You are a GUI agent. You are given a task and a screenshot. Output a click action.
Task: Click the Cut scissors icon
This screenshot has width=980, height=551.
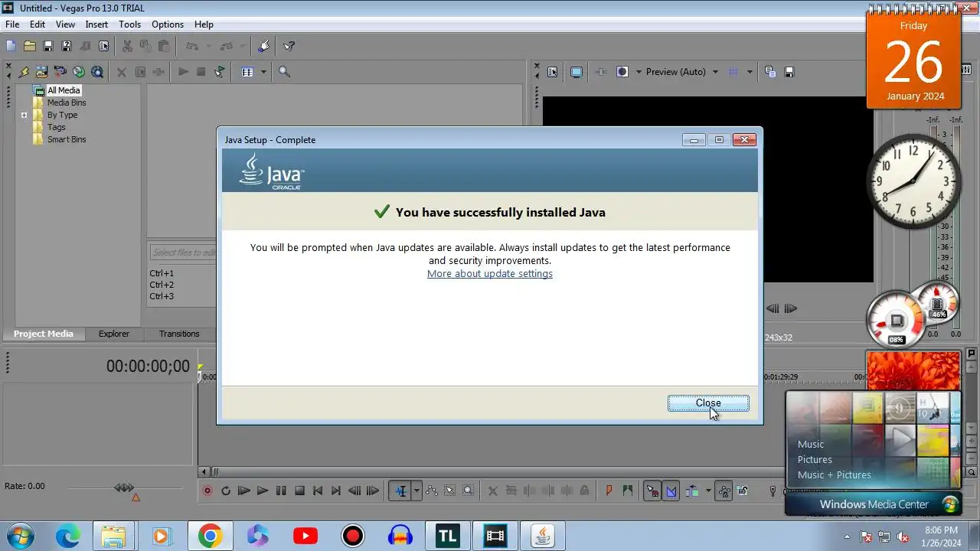(x=127, y=46)
